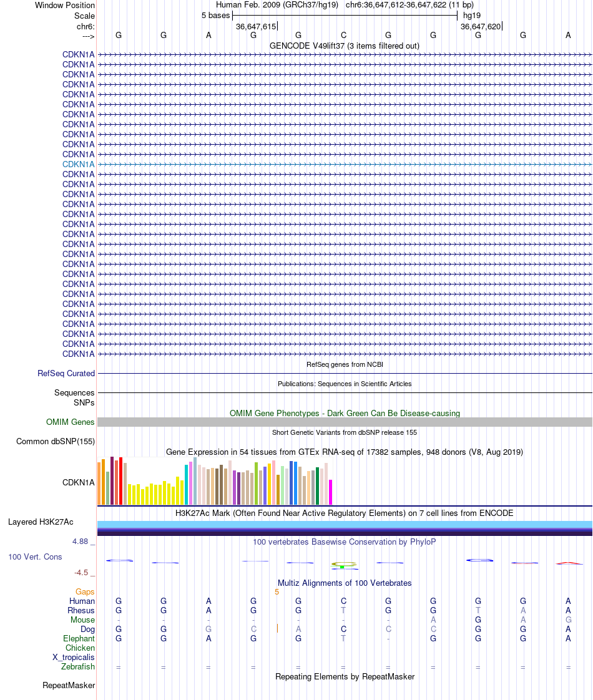Open 100 vertebrates Basewise Conservation by PhyloP title
Viewport: 593px width, 700px height.
345,542
